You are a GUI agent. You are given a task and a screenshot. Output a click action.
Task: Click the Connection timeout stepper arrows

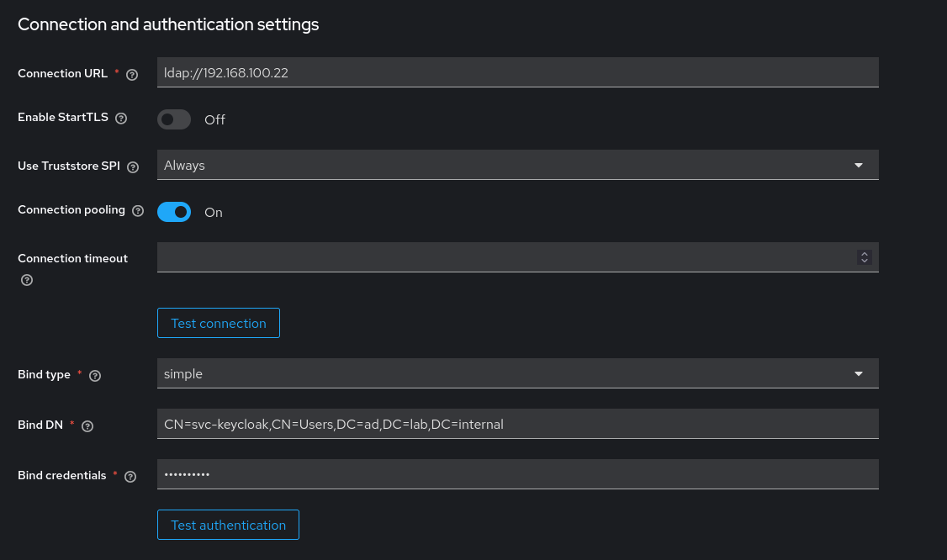click(865, 257)
